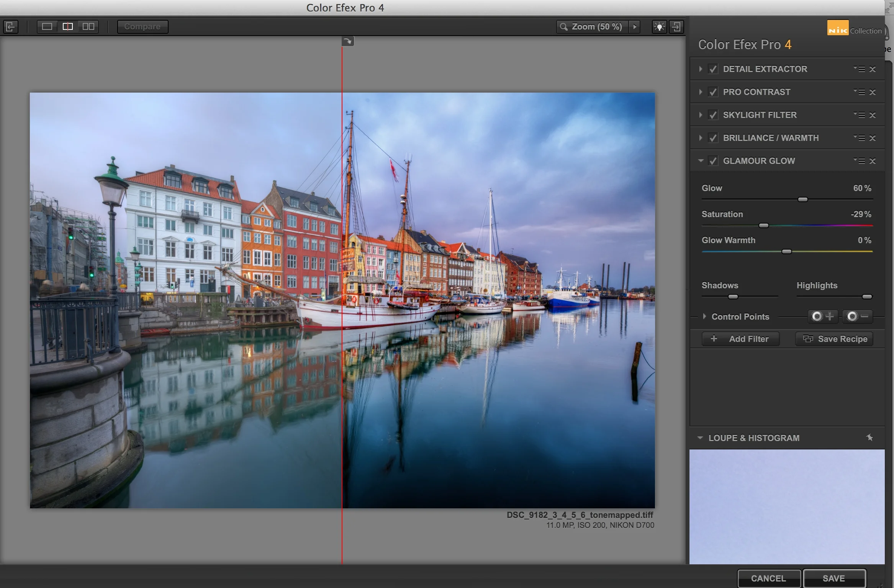
Task: Expand the Skylight Filter section
Action: click(x=700, y=115)
